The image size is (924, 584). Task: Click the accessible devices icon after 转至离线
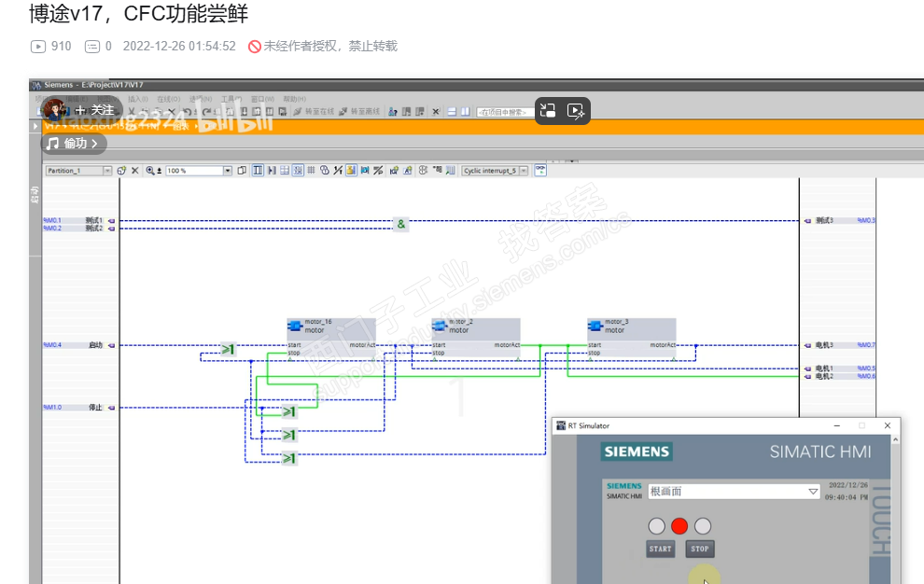[393, 111]
